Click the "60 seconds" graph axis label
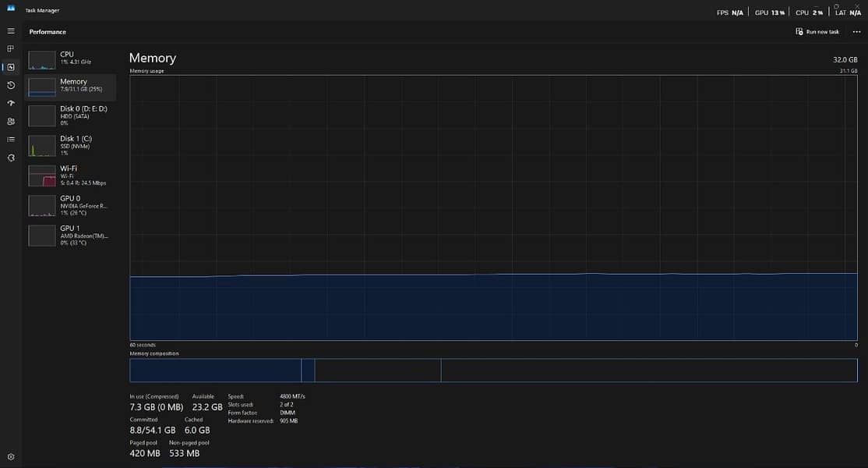 point(143,345)
